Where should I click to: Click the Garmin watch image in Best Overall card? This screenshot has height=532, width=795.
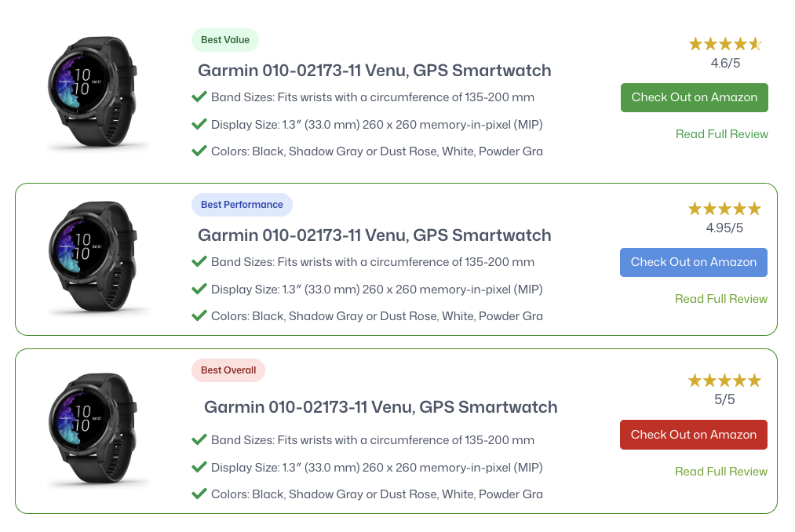pos(93,429)
